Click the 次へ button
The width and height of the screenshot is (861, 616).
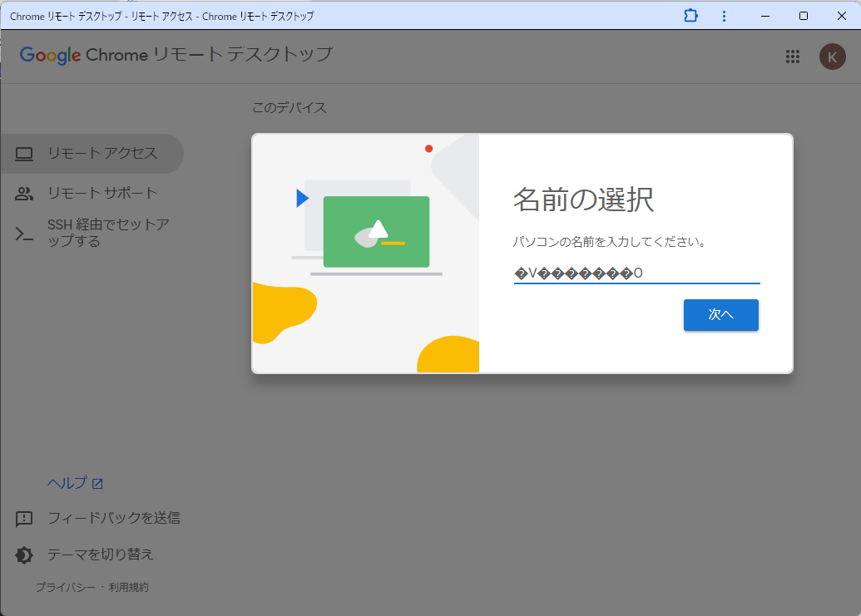(x=720, y=315)
